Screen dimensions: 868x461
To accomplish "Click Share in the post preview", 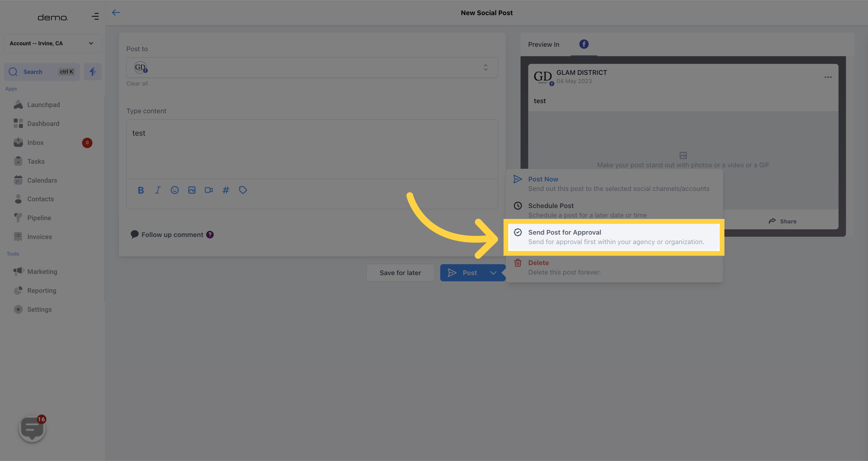I will point(782,221).
